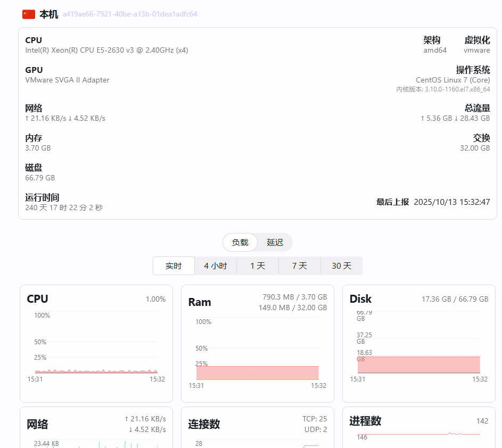The image size is (502, 448).
Task: Select the 30 天 time range
Action: pyautogui.click(x=342, y=266)
